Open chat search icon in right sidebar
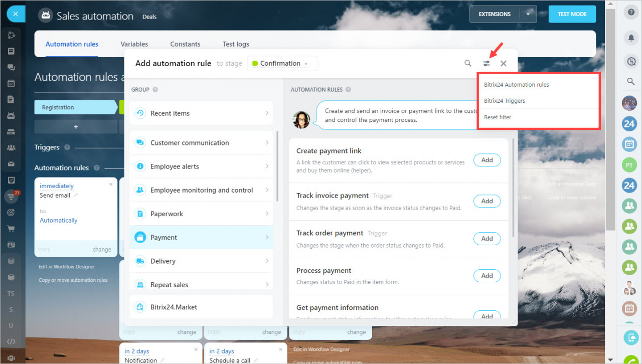The width and height of the screenshot is (642, 364). point(631,62)
